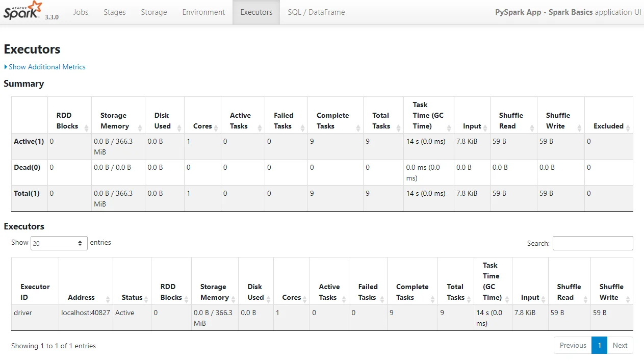
Task: Focus the executors Search input field
Action: pyautogui.click(x=593, y=243)
